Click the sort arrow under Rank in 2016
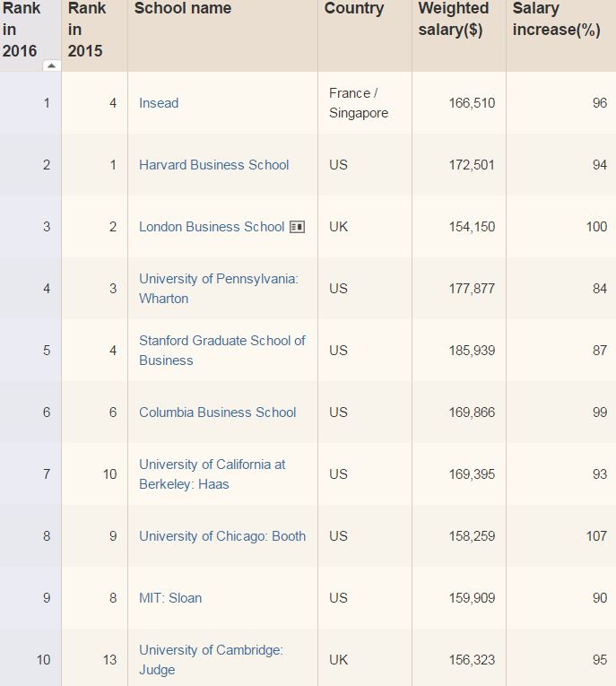The image size is (616, 686). [x=52, y=65]
